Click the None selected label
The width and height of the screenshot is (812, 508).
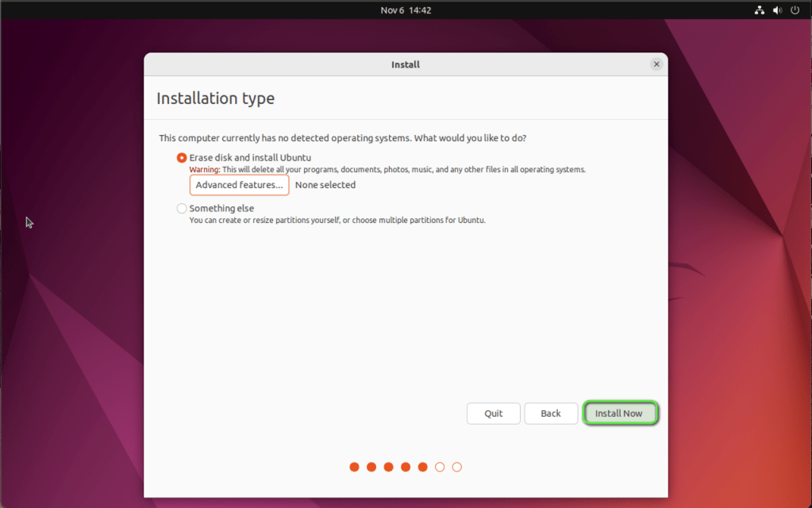click(325, 184)
